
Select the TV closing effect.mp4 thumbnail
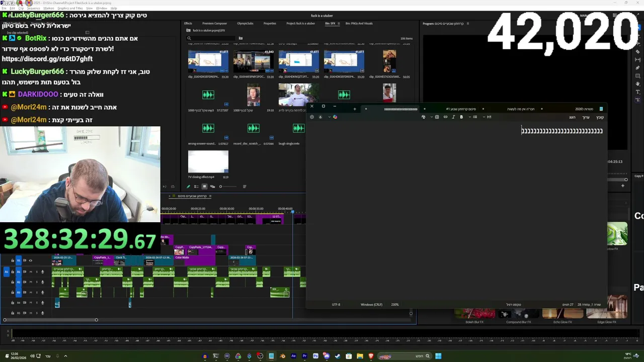point(208,161)
